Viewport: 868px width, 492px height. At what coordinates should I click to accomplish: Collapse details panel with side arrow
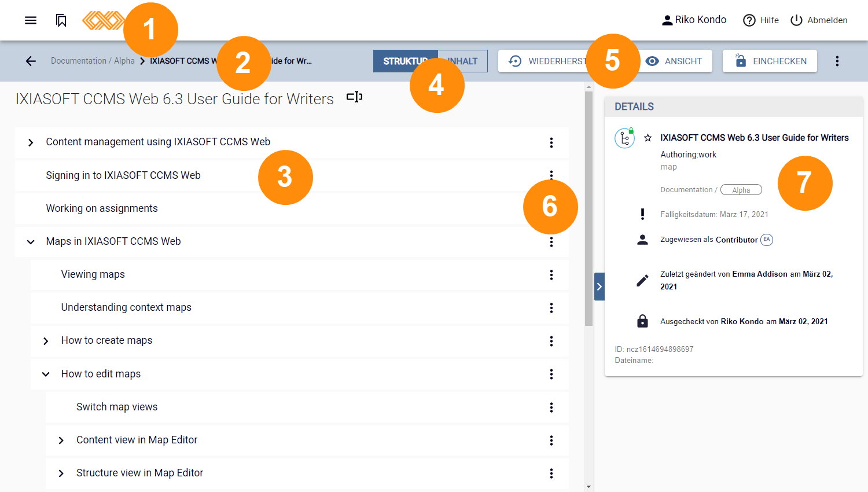point(599,287)
